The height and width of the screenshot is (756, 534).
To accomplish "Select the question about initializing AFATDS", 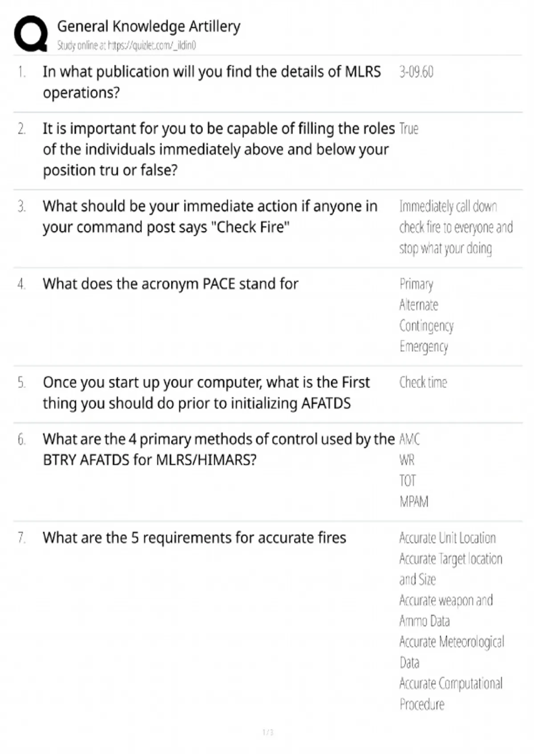I will (206, 393).
